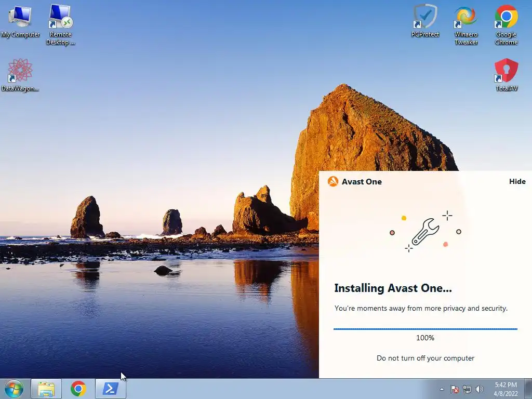Open the Windows Start menu
Viewport: 532px width, 399px height.
(x=14, y=389)
